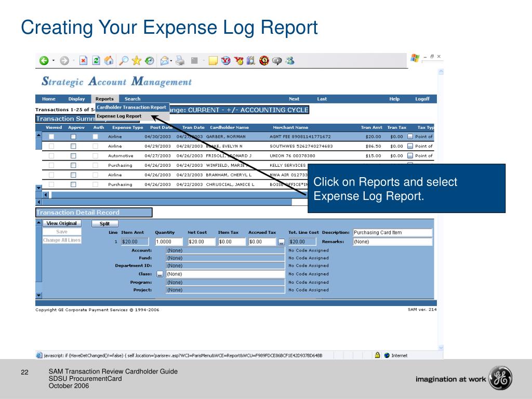This screenshot has height=399, width=532.
Task: Click the red poker chip icon
Action: tap(264, 61)
